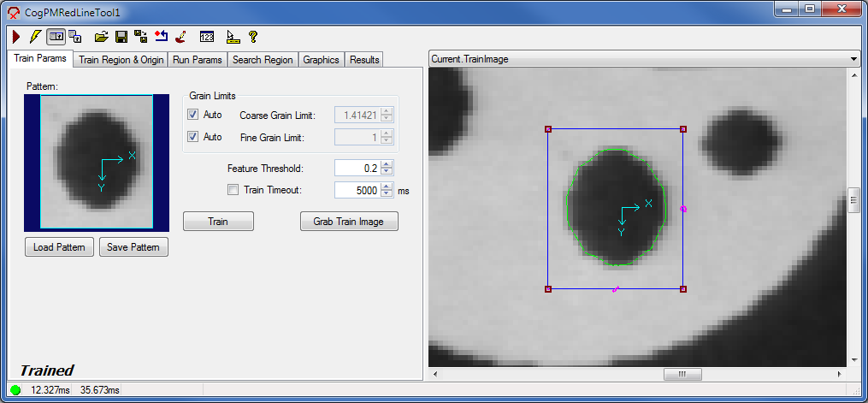This screenshot has height=403, width=868.
Task: Click the reset tool icon with blue arrow
Action: (161, 37)
